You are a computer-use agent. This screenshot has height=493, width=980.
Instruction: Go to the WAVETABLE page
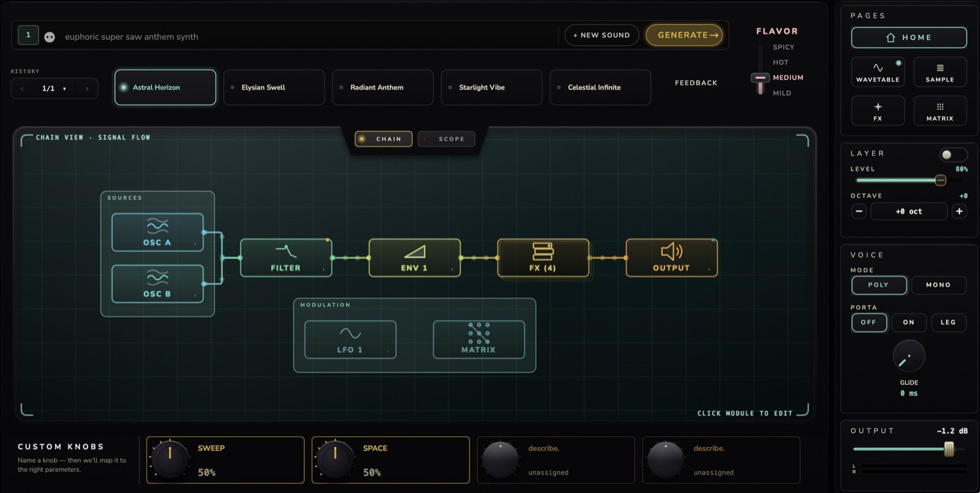coord(878,72)
